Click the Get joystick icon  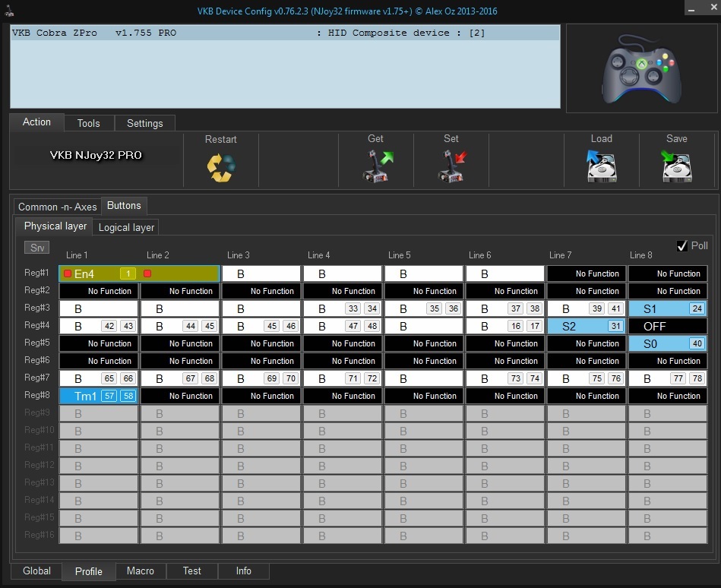(x=377, y=166)
